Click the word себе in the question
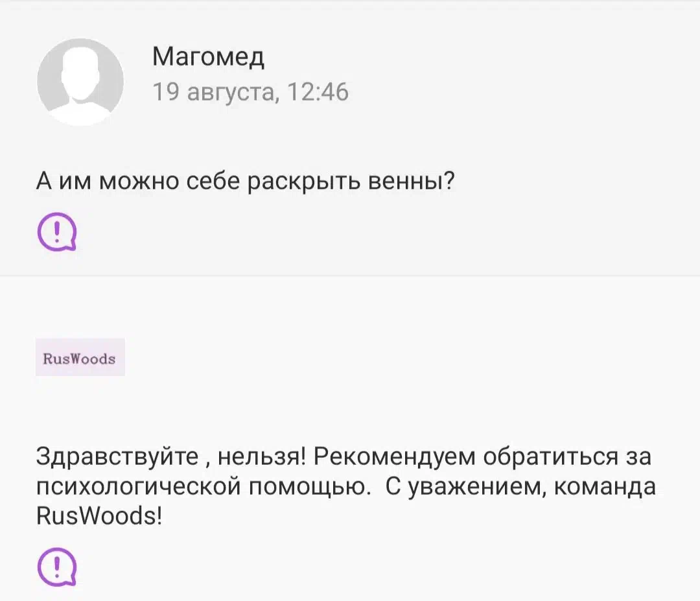700x601 pixels. [213, 182]
